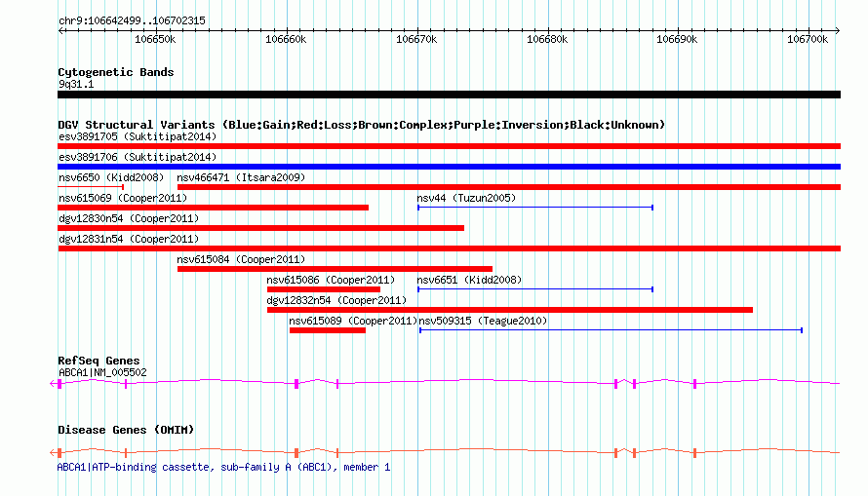Click the nsv466471 (Itsara2009) label
Image resolution: width=868 pixels, height=496 pixels.
coord(241,177)
